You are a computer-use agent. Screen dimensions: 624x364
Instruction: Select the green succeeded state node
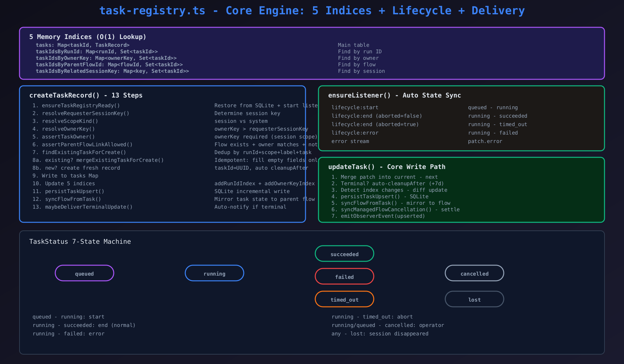pyautogui.click(x=344, y=254)
